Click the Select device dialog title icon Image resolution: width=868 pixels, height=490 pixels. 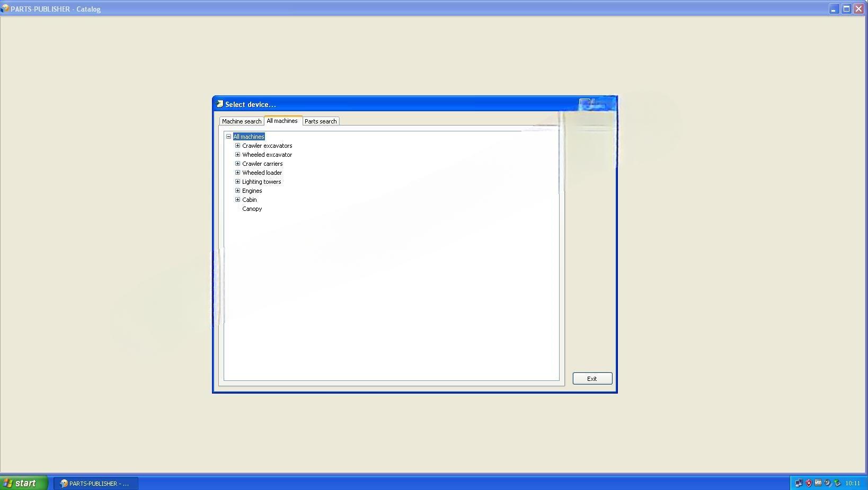click(219, 104)
